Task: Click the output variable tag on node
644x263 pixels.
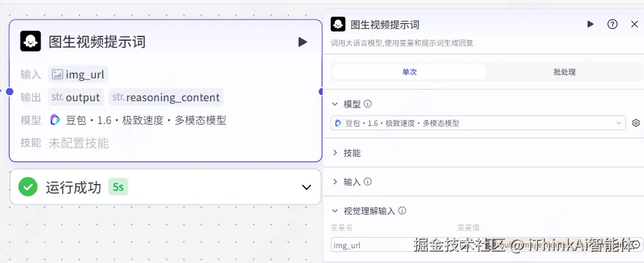Action: (x=76, y=98)
